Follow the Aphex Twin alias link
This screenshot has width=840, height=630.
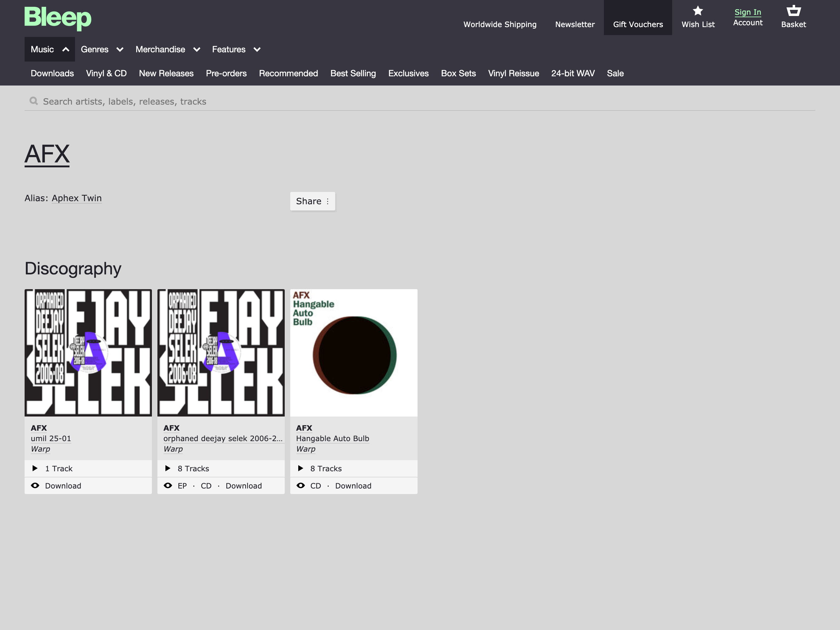pyautogui.click(x=77, y=198)
